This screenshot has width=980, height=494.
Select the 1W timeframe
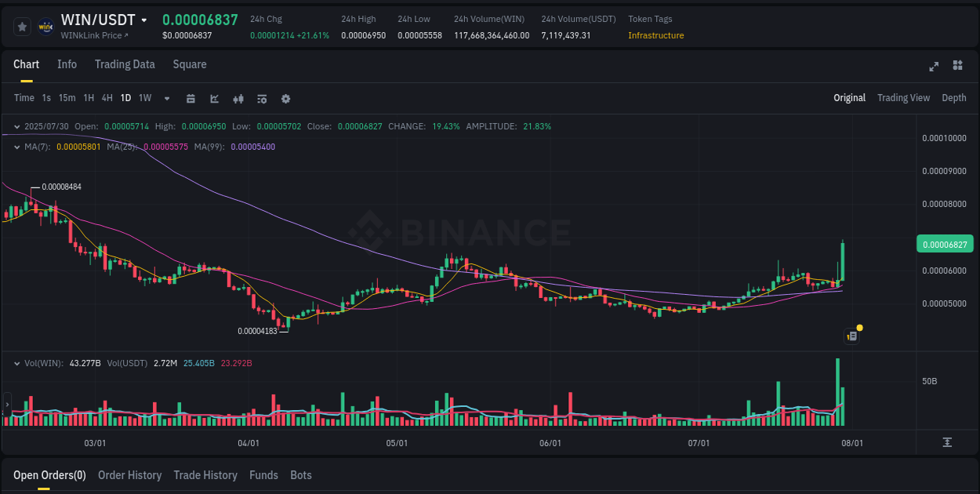point(144,98)
